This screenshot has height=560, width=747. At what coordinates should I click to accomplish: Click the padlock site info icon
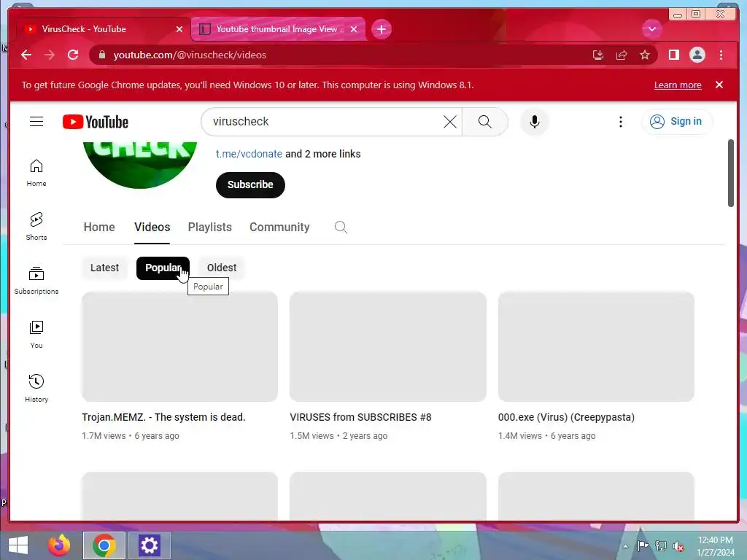pos(101,55)
